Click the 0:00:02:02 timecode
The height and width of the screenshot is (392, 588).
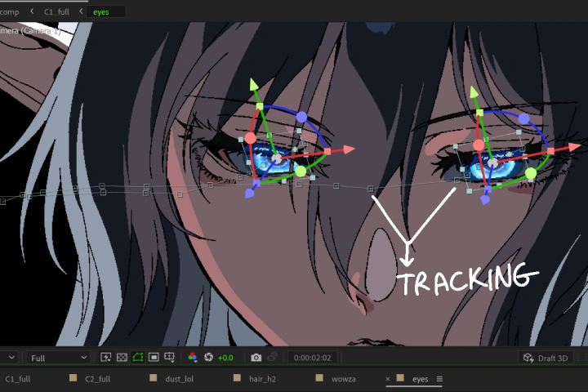(312, 358)
